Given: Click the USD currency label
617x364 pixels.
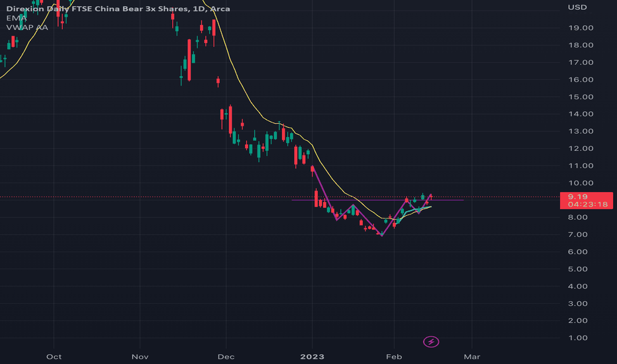Looking at the screenshot, I should tap(577, 7).
